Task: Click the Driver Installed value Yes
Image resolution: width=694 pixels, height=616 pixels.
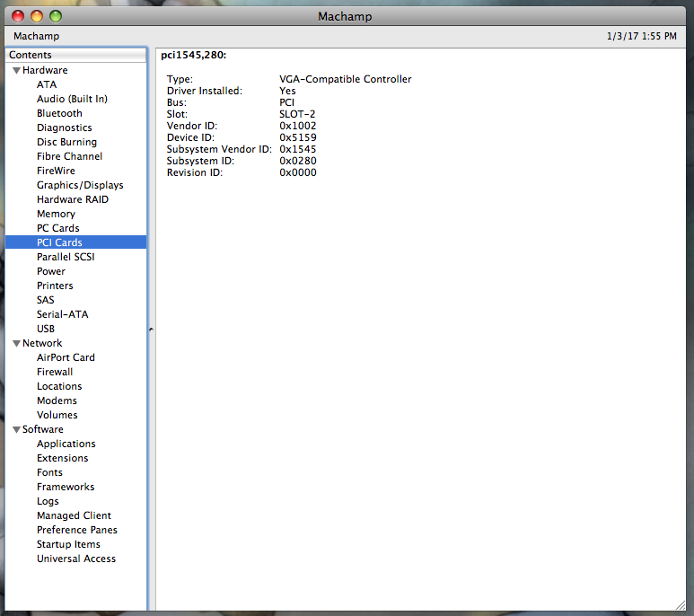Action: [287, 91]
